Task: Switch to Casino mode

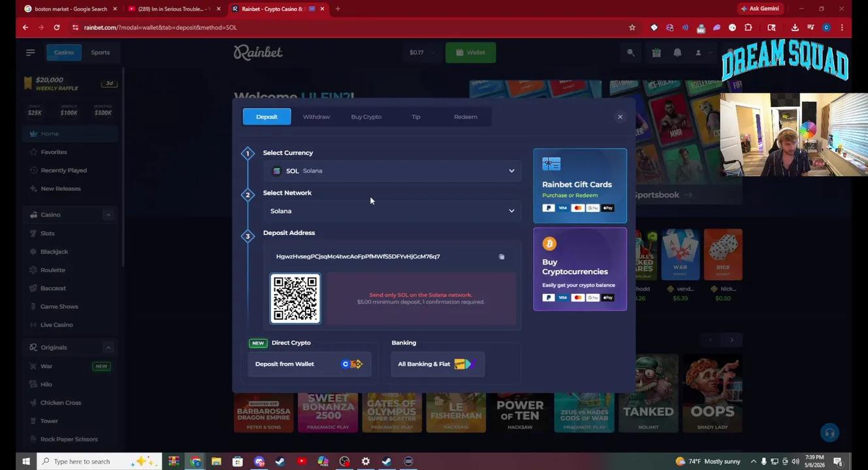Action: click(x=63, y=52)
